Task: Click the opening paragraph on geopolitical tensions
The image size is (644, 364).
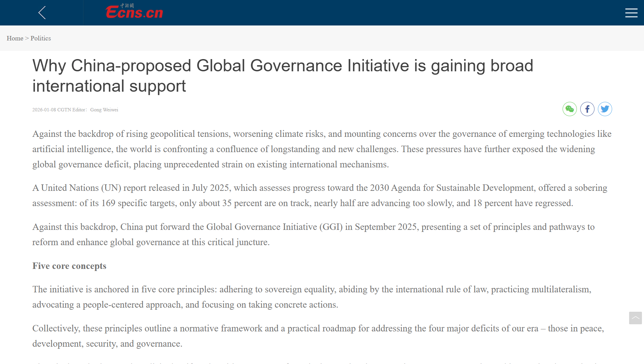Action: click(x=321, y=149)
